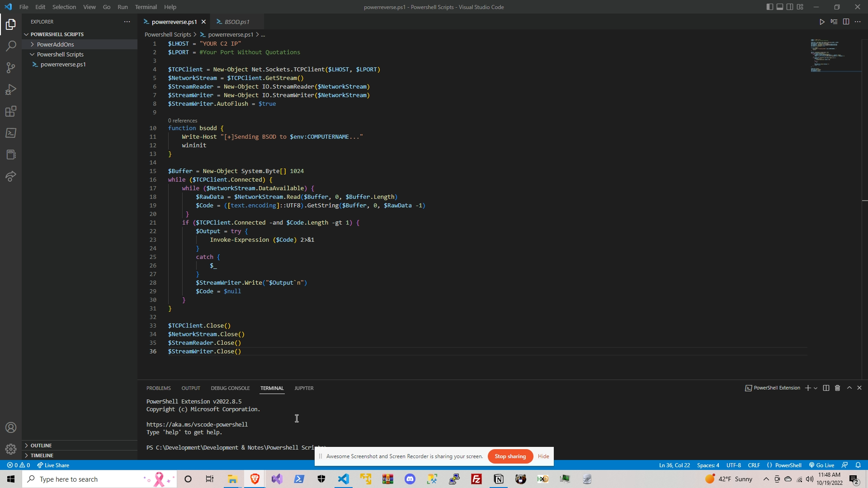Screen dimensions: 868x488
Task: Click Go Live in status bar
Action: [x=821, y=465]
